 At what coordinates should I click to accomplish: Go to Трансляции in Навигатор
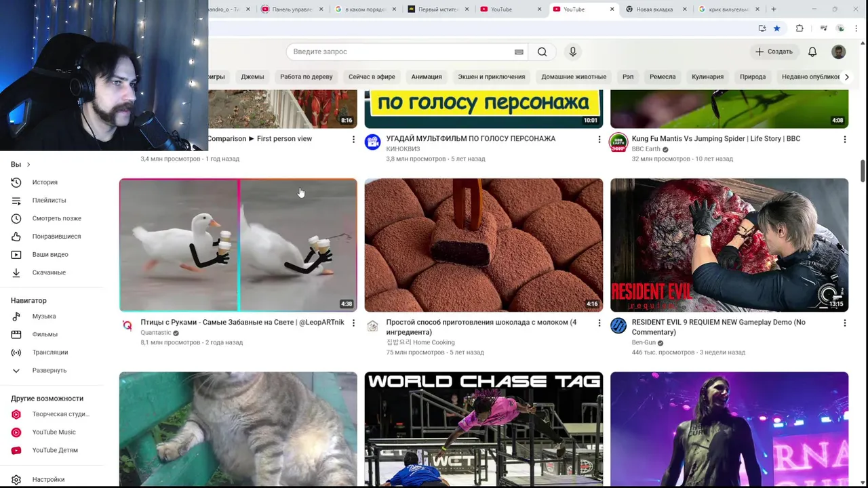pyautogui.click(x=51, y=352)
